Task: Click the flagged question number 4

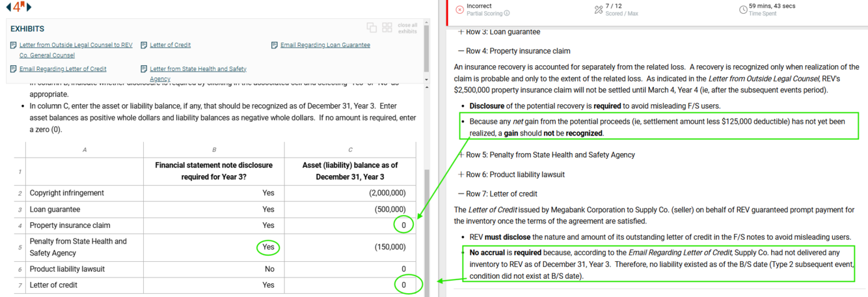Action: 18,7
